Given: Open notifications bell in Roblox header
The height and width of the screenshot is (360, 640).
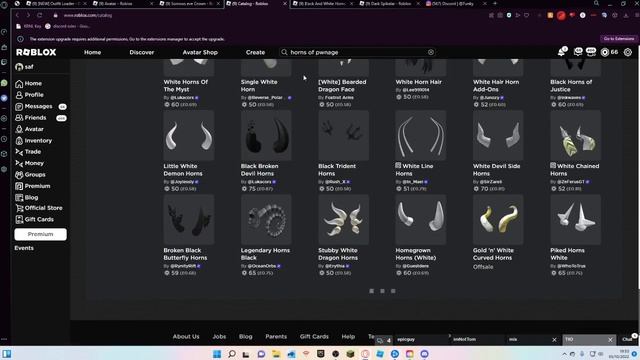Looking at the screenshot, I should tap(562, 52).
